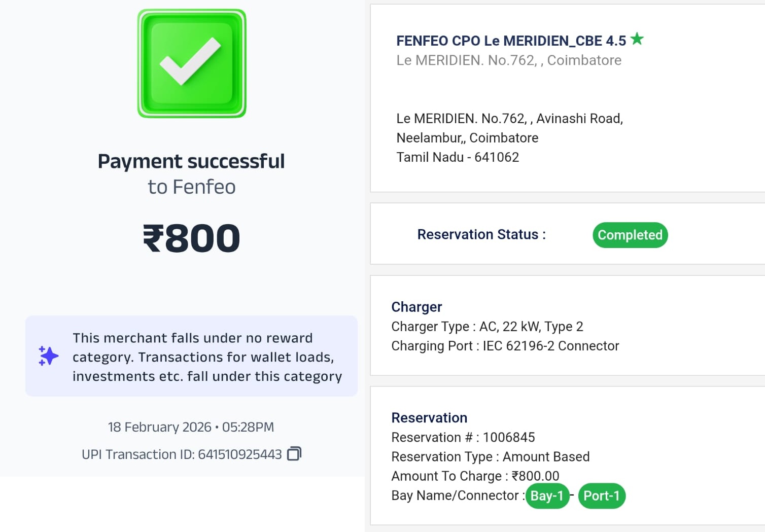Click the Completed status badge
Screen dimensions: 765x532
coord(630,235)
